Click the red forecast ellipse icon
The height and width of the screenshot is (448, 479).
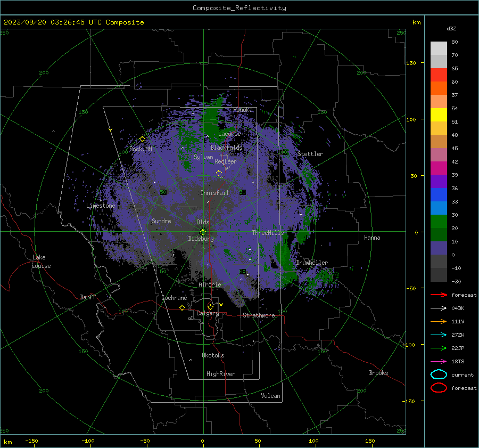click(439, 388)
